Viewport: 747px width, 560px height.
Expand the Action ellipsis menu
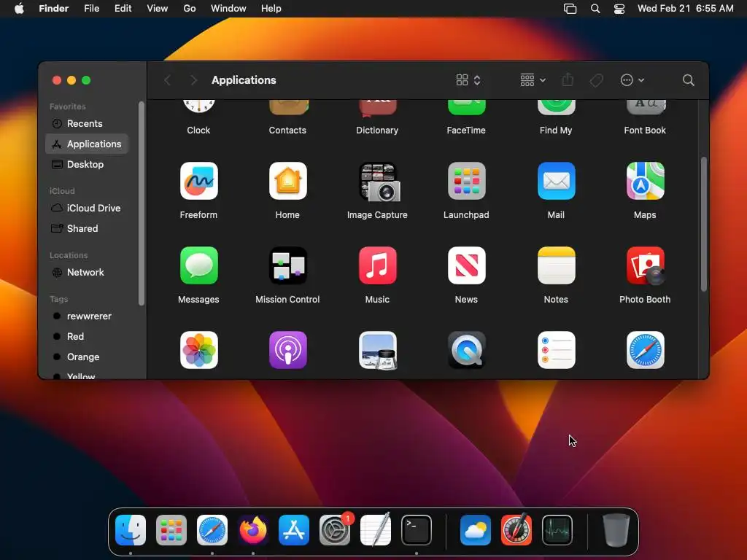click(632, 80)
